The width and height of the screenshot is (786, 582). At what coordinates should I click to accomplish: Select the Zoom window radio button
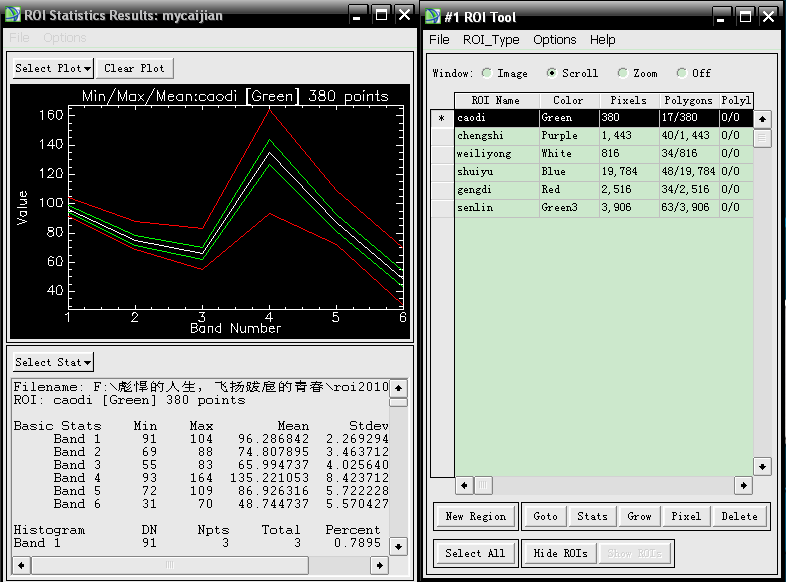(623, 73)
